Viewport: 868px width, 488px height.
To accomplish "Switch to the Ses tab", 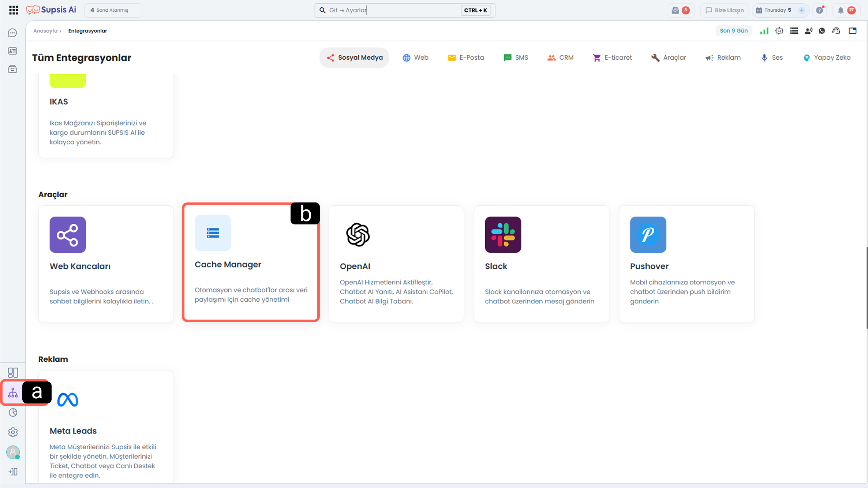I will click(x=772, y=57).
